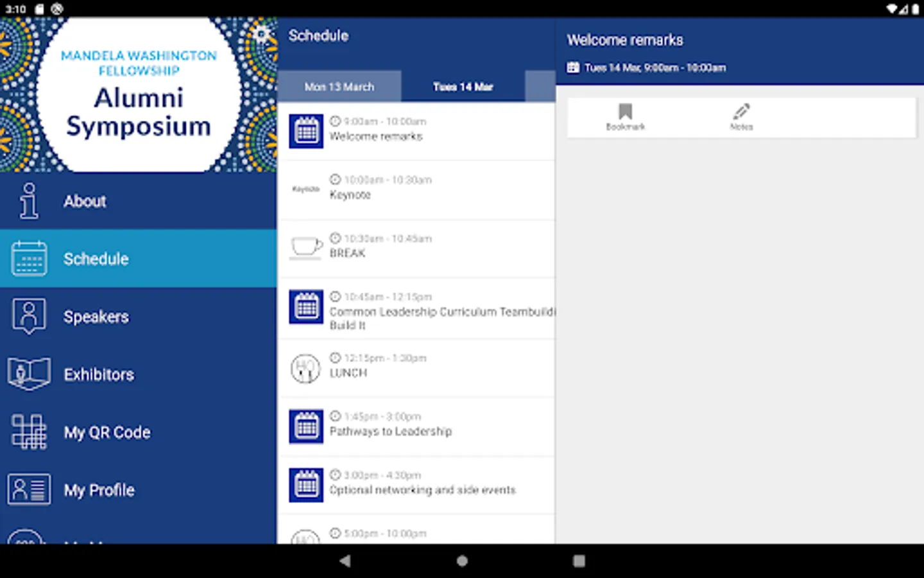Tap the Keynote thumbnail icon
The image size is (924, 578).
click(306, 189)
